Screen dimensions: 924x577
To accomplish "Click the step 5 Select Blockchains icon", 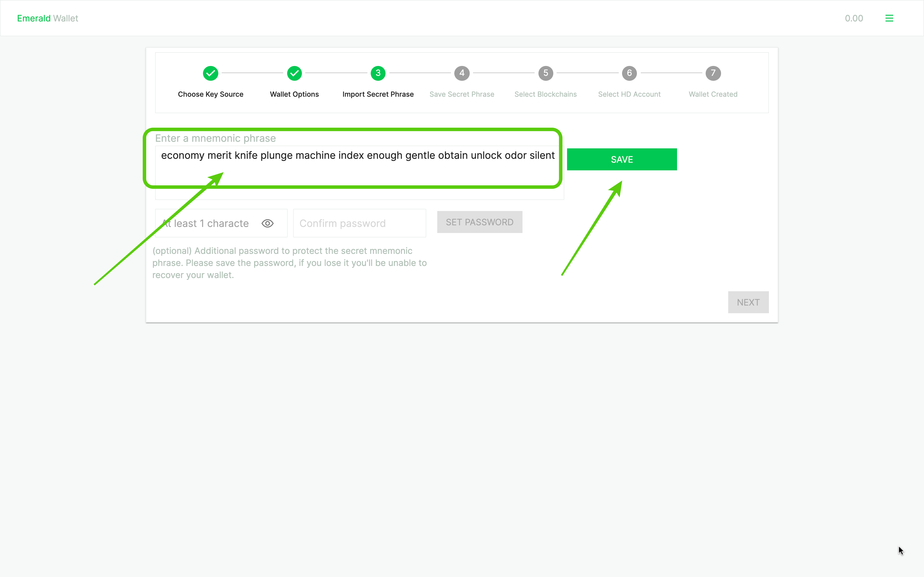I will [546, 73].
